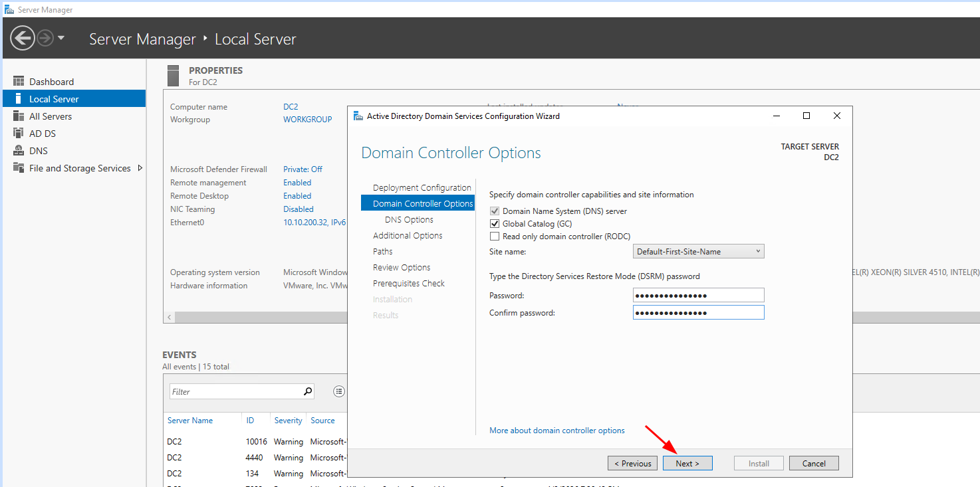Click the All Servers sidebar icon
Viewport: 980px width, 487px height.
tap(19, 116)
